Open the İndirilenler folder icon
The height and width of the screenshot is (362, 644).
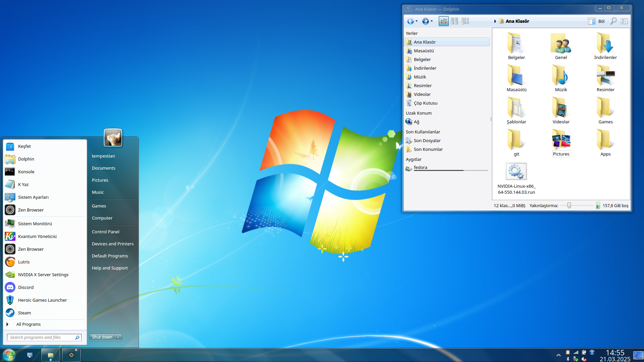(x=605, y=44)
